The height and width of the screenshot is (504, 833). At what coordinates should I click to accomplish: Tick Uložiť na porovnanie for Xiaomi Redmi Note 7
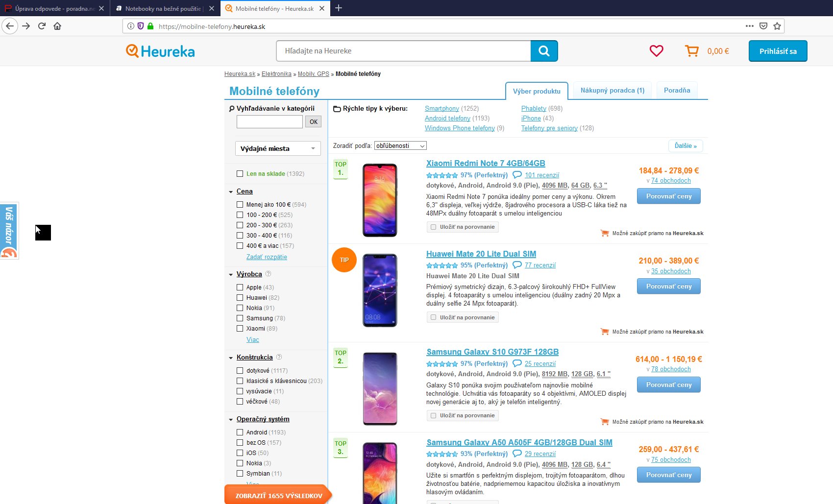click(433, 227)
